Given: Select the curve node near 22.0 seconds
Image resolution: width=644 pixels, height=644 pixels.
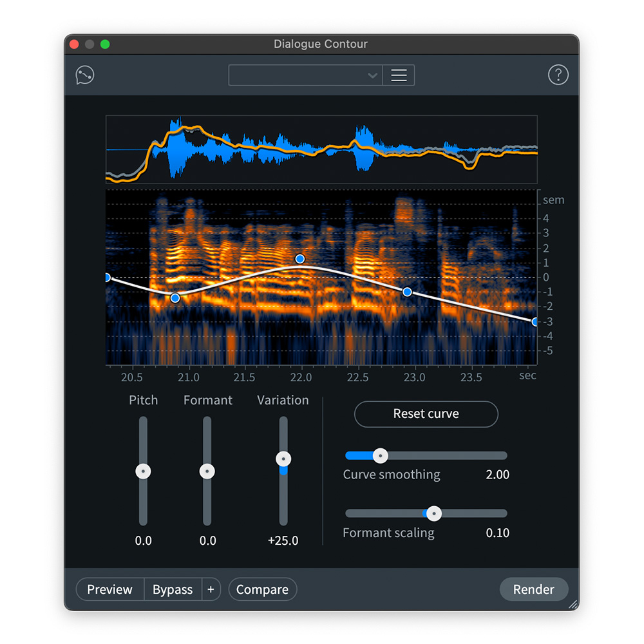Looking at the screenshot, I should [299, 258].
